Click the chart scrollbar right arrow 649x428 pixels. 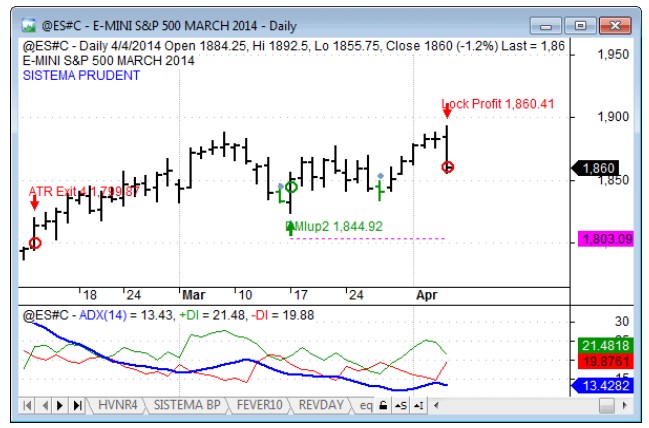(x=625, y=406)
